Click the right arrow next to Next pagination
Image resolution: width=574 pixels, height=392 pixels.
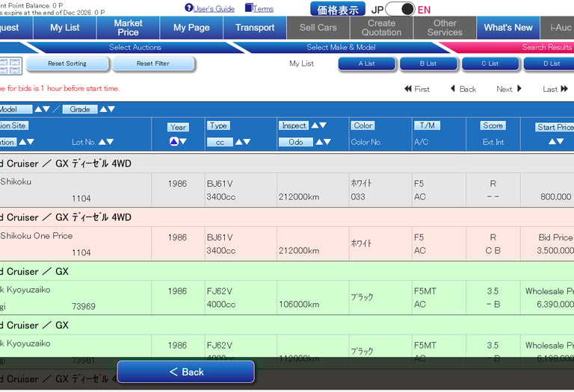pyautogui.click(x=519, y=89)
